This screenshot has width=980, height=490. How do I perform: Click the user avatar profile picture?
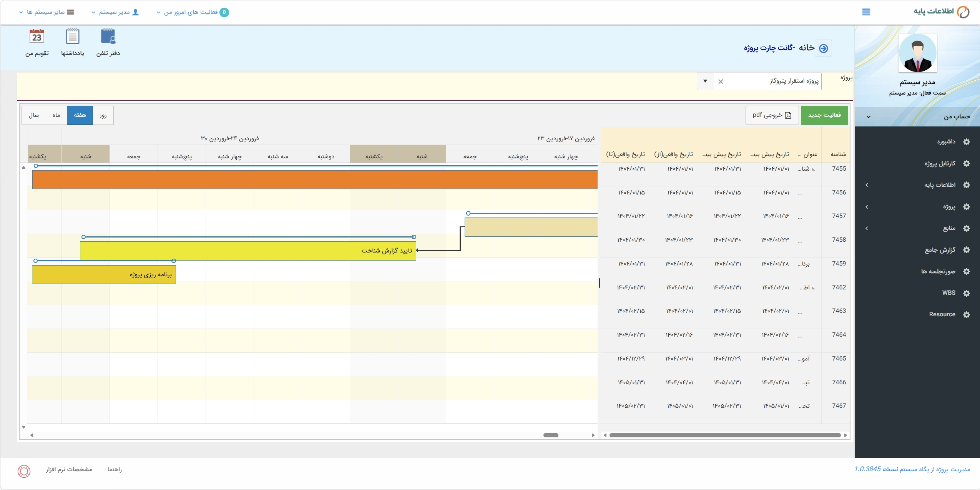(917, 53)
